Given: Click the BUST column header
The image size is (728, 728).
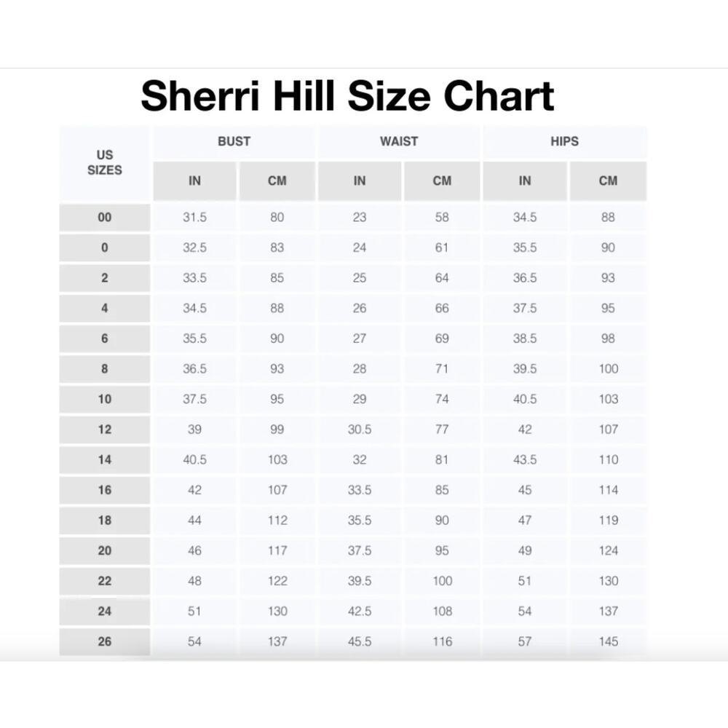Looking at the screenshot, I should tap(234, 141).
